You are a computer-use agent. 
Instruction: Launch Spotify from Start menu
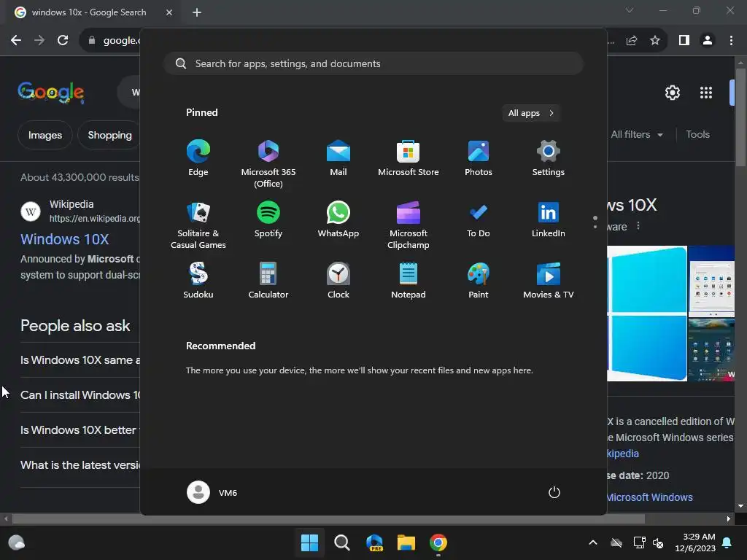click(x=268, y=219)
